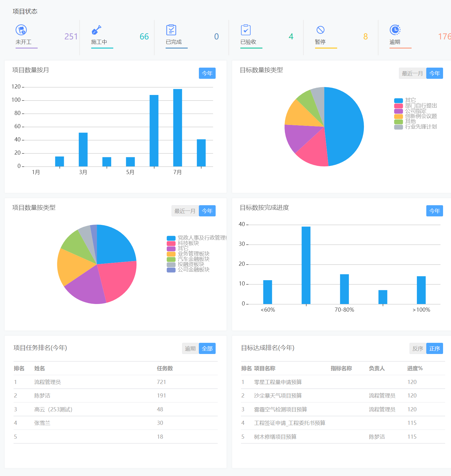451x476 pixels.
Task: Select 正序 sorting for 目标达成排名
Action: tap(435, 349)
